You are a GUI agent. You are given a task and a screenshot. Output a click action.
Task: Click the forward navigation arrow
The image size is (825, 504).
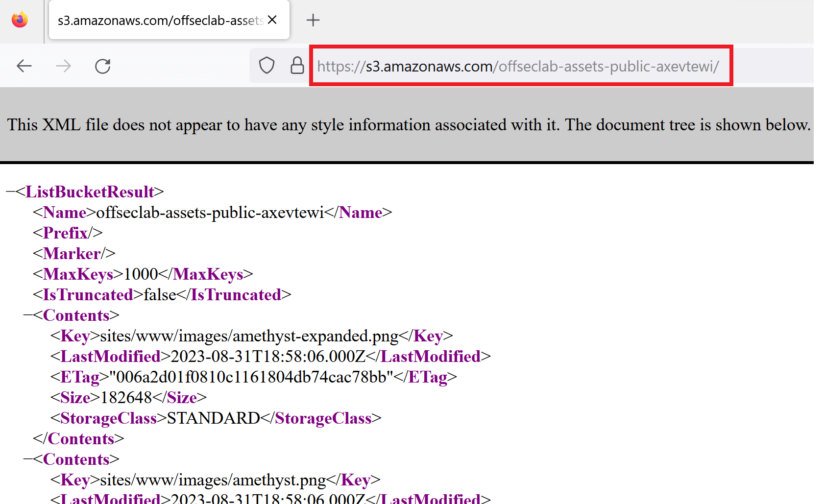[64, 66]
